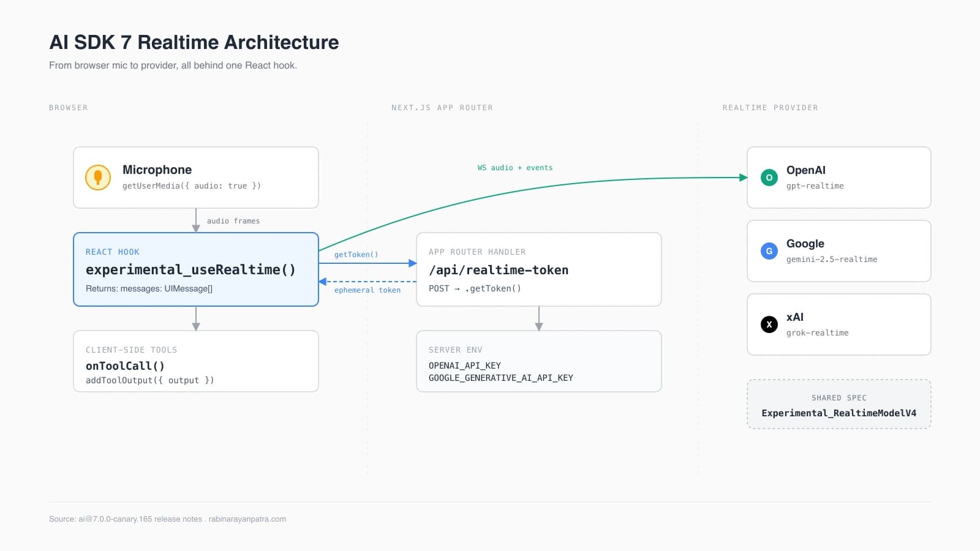Click Experimental_RealtimeModelV4 text
The width and height of the screenshot is (980, 551).
coord(839,413)
